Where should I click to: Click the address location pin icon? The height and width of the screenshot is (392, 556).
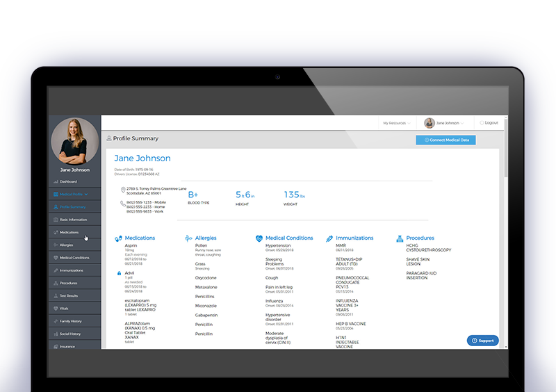[x=122, y=190]
